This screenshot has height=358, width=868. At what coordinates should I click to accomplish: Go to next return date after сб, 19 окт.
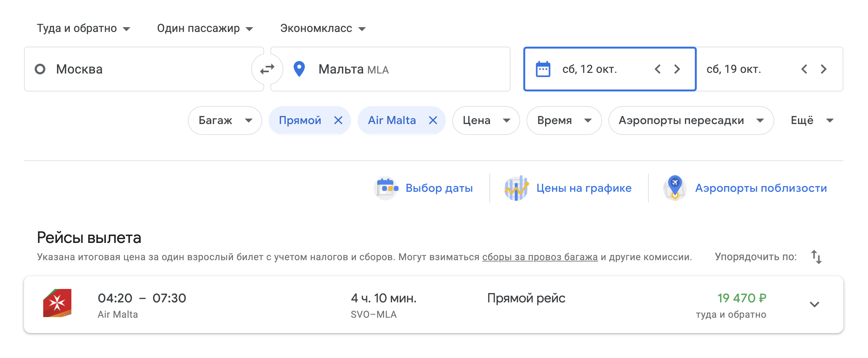coord(824,69)
